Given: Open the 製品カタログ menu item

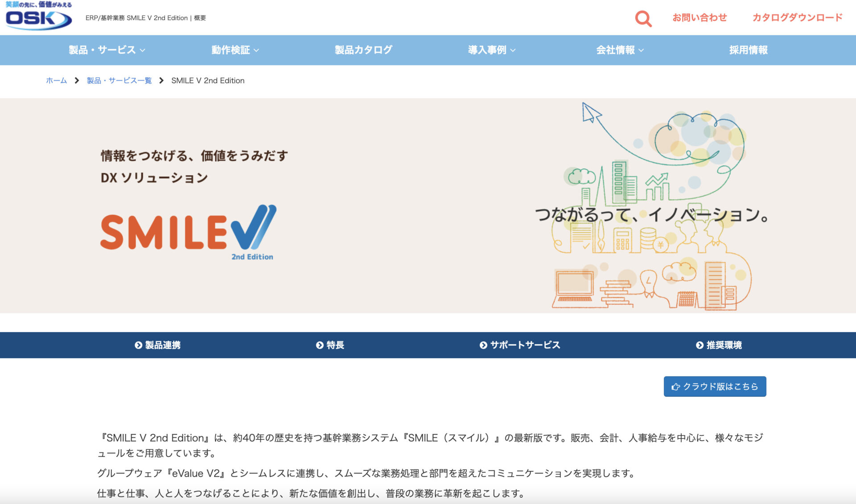Looking at the screenshot, I should click(363, 50).
